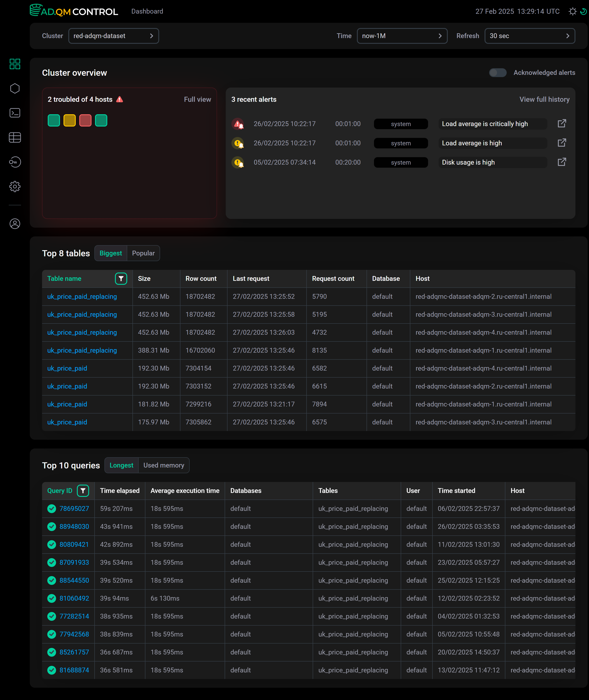
Task: Open the Table name filter
Action: pyautogui.click(x=121, y=278)
